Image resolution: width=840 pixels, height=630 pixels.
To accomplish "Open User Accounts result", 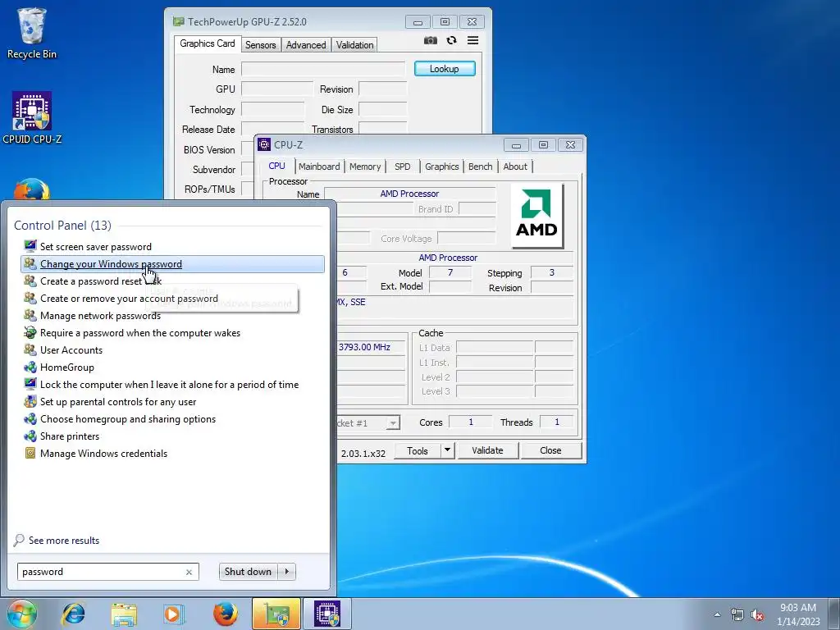I will point(71,349).
